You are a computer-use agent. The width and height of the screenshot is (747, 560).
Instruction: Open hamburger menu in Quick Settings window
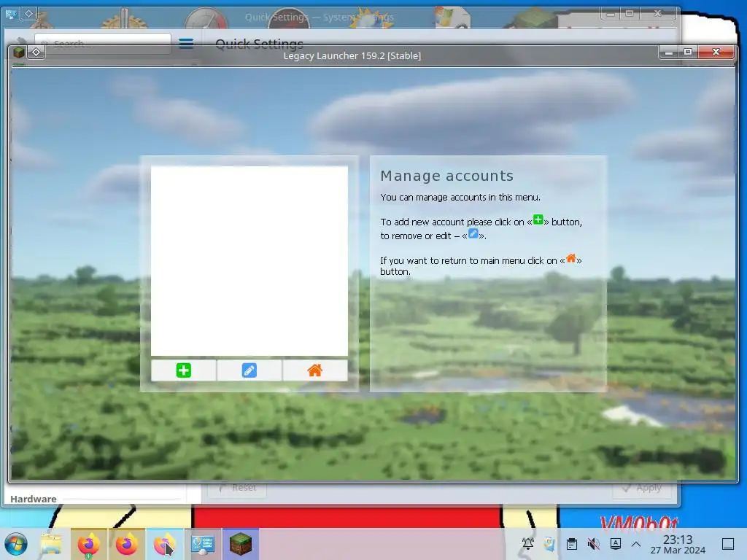[186, 44]
